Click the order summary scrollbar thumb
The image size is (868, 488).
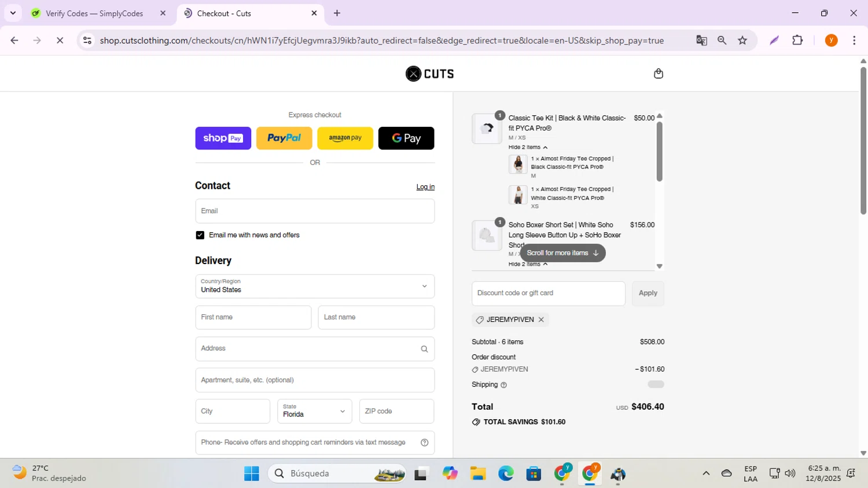point(659,152)
